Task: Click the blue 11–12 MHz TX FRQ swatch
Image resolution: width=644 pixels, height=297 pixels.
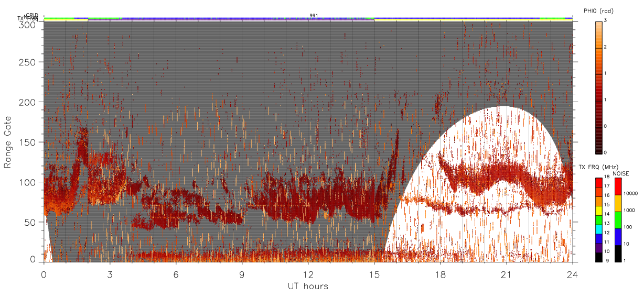Action: (598, 238)
